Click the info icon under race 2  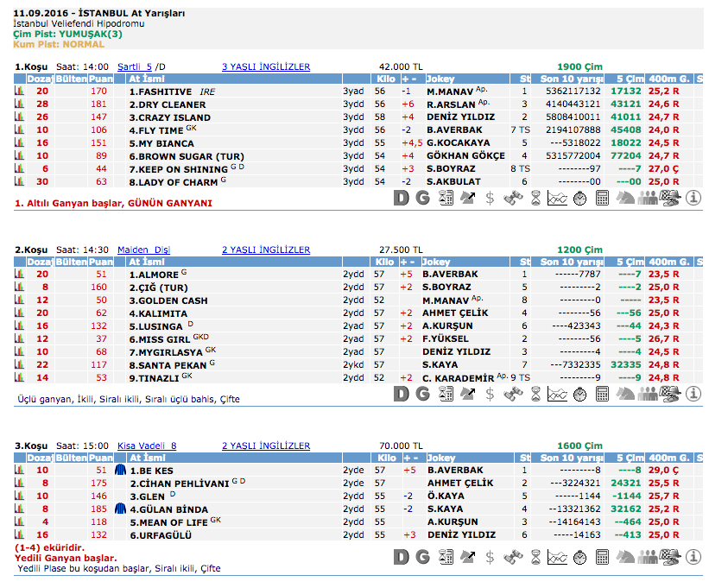pyautogui.click(x=693, y=394)
